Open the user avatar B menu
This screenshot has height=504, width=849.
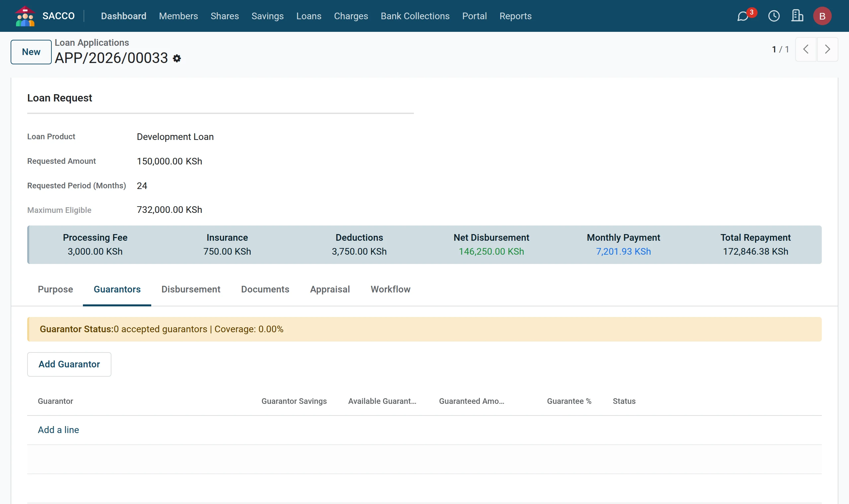[x=822, y=16]
